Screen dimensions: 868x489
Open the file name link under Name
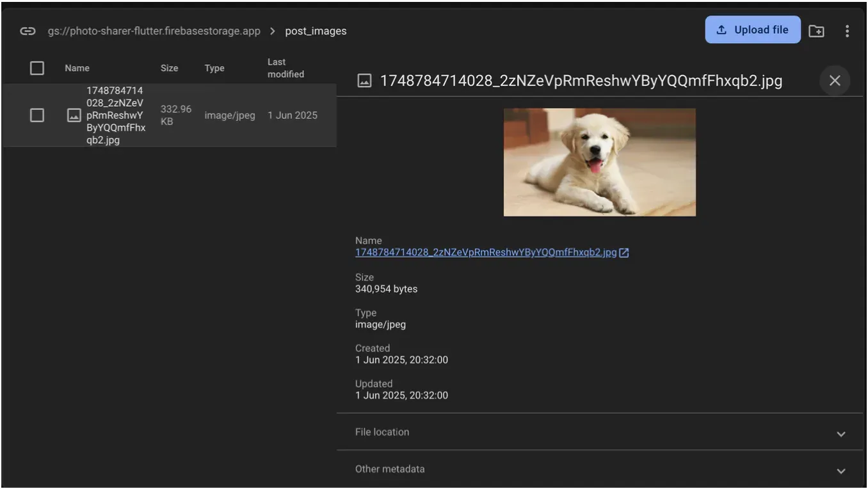click(x=486, y=252)
